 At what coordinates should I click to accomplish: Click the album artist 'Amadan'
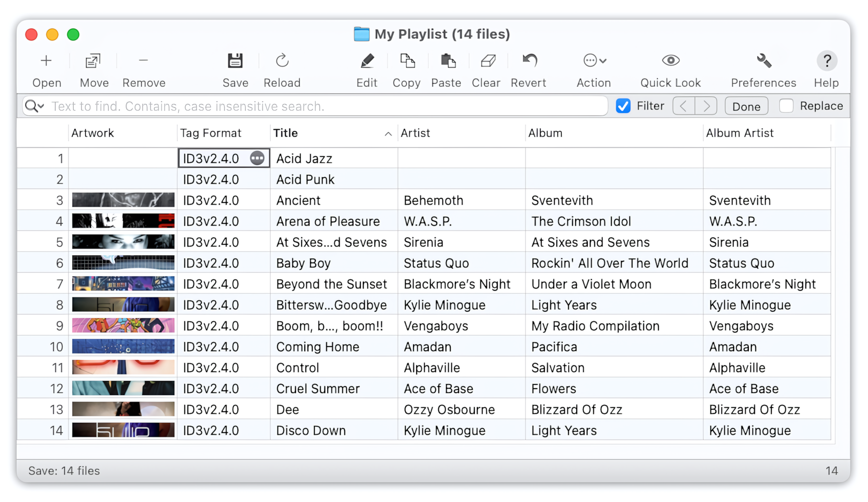pyautogui.click(x=733, y=347)
